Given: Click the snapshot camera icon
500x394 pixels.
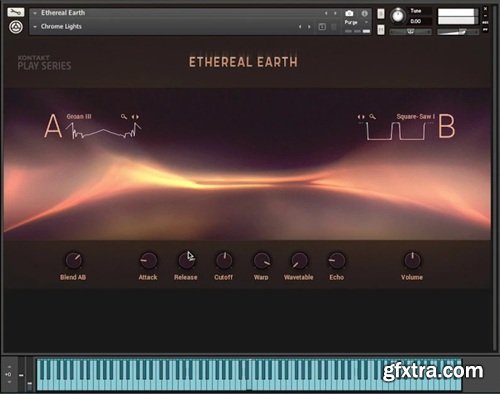Looking at the screenshot, I should [x=349, y=13].
